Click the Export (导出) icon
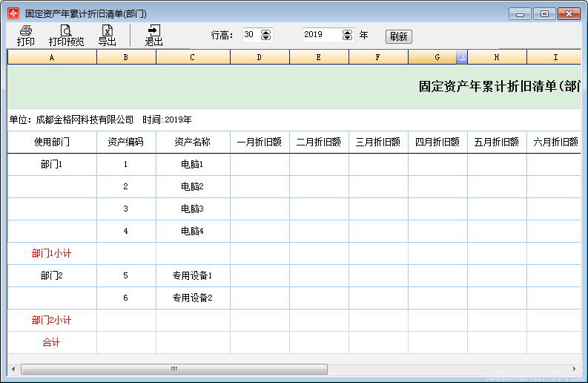 point(108,31)
